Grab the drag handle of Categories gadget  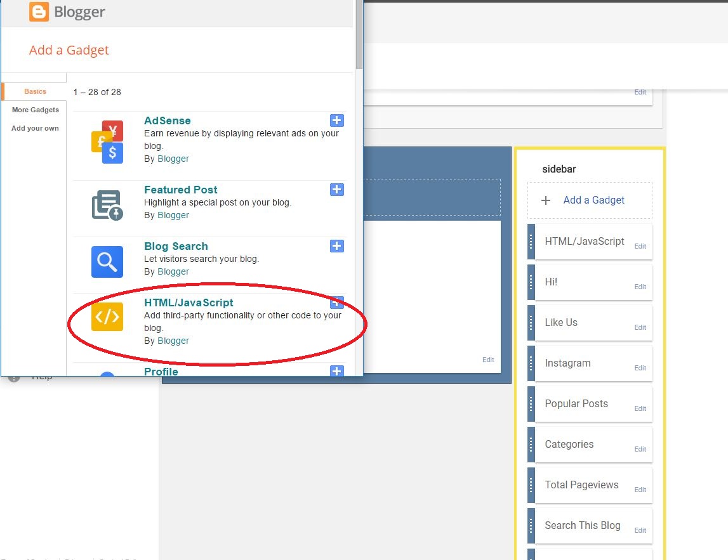[531, 445]
